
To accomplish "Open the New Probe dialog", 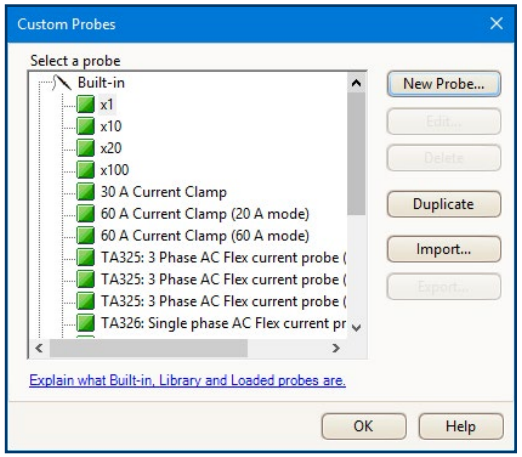I will pos(444,84).
